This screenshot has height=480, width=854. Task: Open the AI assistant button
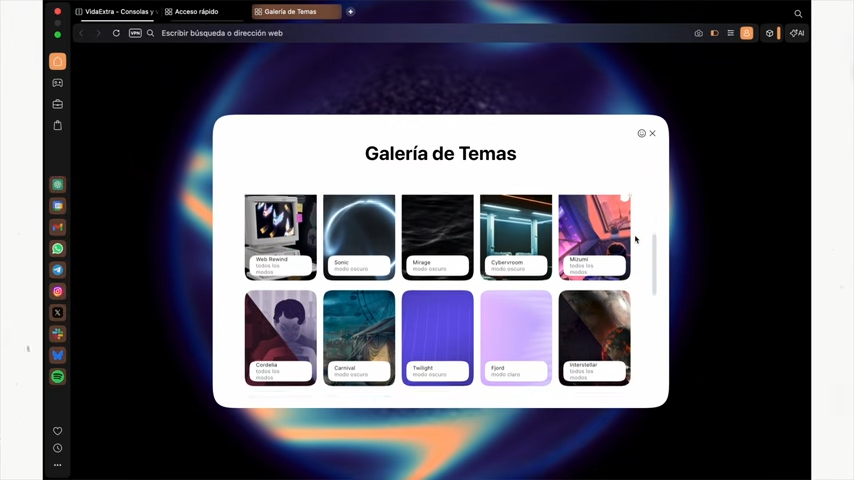[x=797, y=33]
